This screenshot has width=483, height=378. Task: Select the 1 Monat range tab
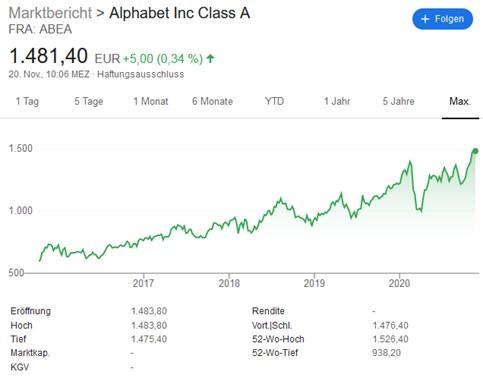[x=151, y=101]
